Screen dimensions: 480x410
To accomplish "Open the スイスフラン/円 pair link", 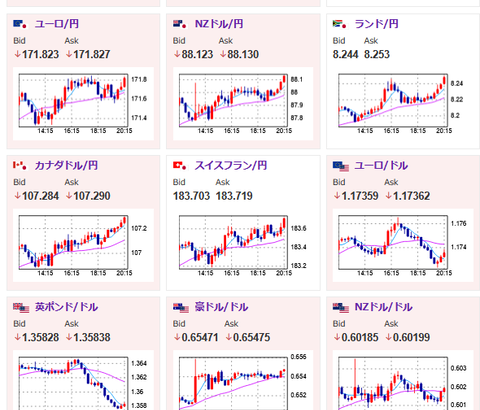I will (231, 165).
